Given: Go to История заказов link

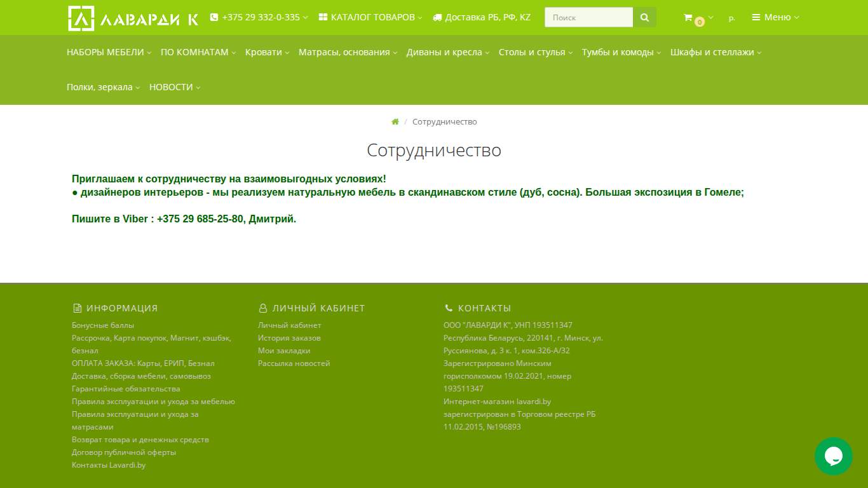Looking at the screenshot, I should pos(289,338).
